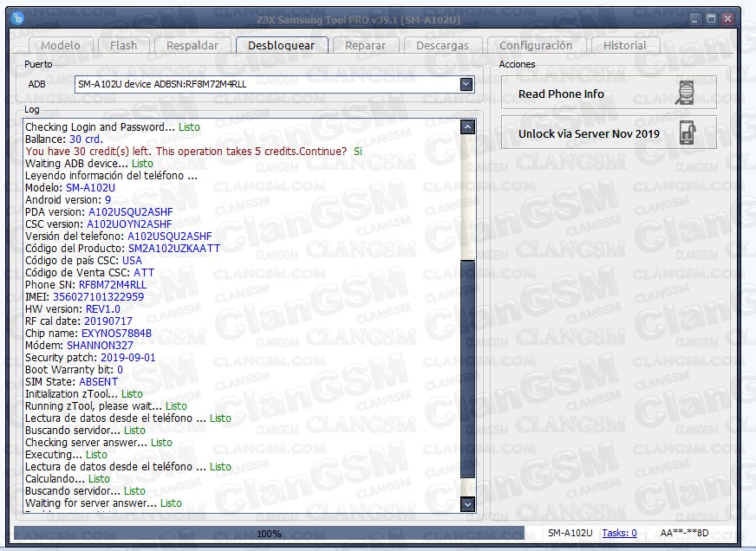Go to the Reparar tab
756x551 pixels.
tap(366, 45)
